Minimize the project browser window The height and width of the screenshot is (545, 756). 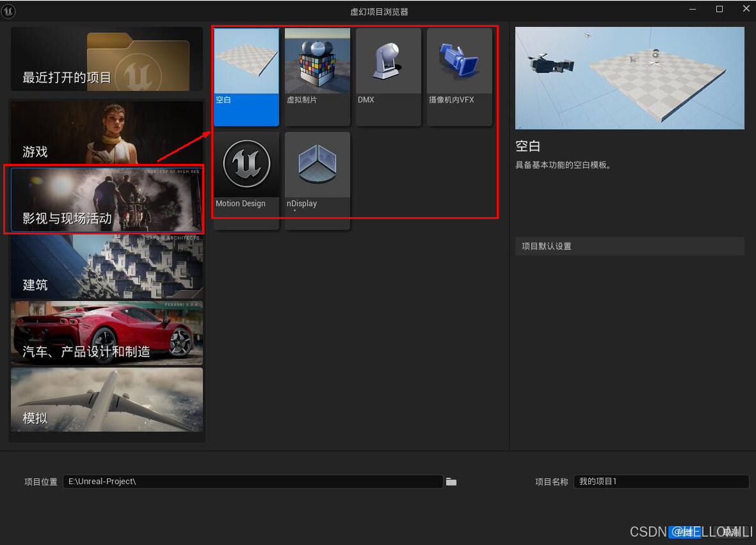pyautogui.click(x=693, y=9)
